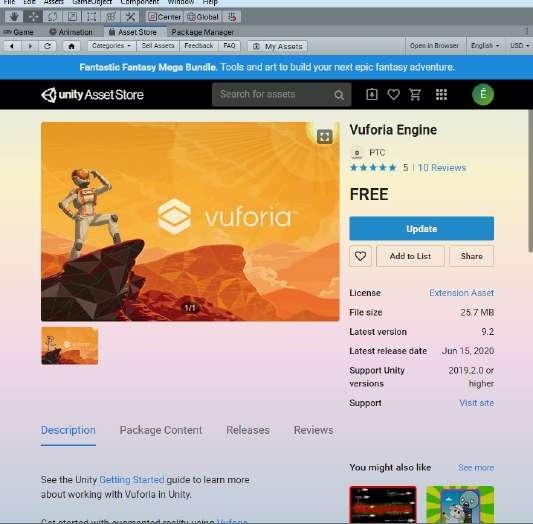Open the Fantastic Fantasy Mega Bundle banner
The height and width of the screenshot is (524, 533).
coord(266,67)
